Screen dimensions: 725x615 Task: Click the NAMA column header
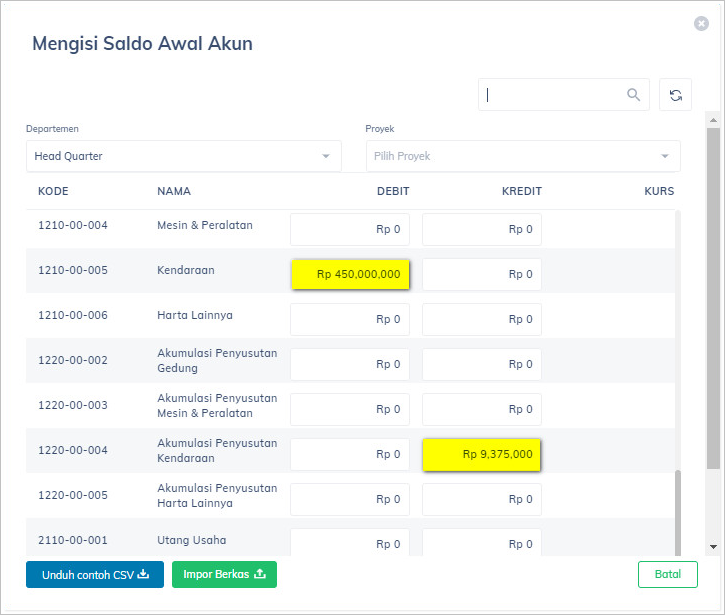coord(174,191)
